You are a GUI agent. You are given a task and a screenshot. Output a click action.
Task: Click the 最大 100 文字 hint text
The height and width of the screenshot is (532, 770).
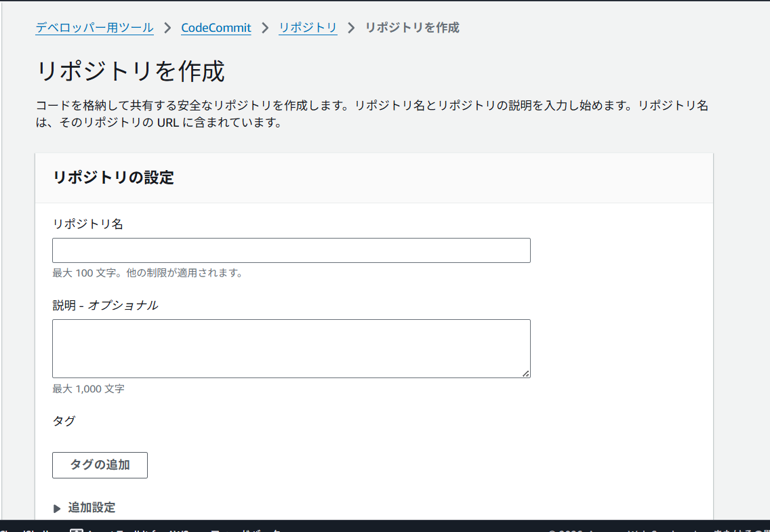(x=148, y=273)
